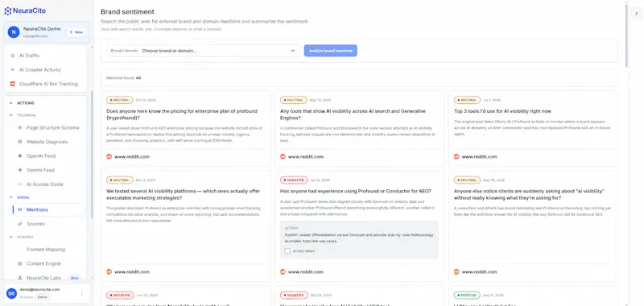
Task: Click 'Mentions found: 40' text
Action: [124, 77]
